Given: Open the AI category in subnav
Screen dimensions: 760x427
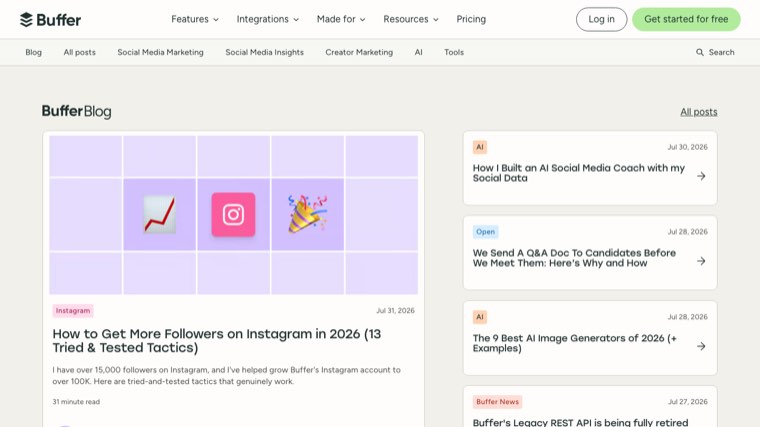Looking at the screenshot, I should click(419, 52).
